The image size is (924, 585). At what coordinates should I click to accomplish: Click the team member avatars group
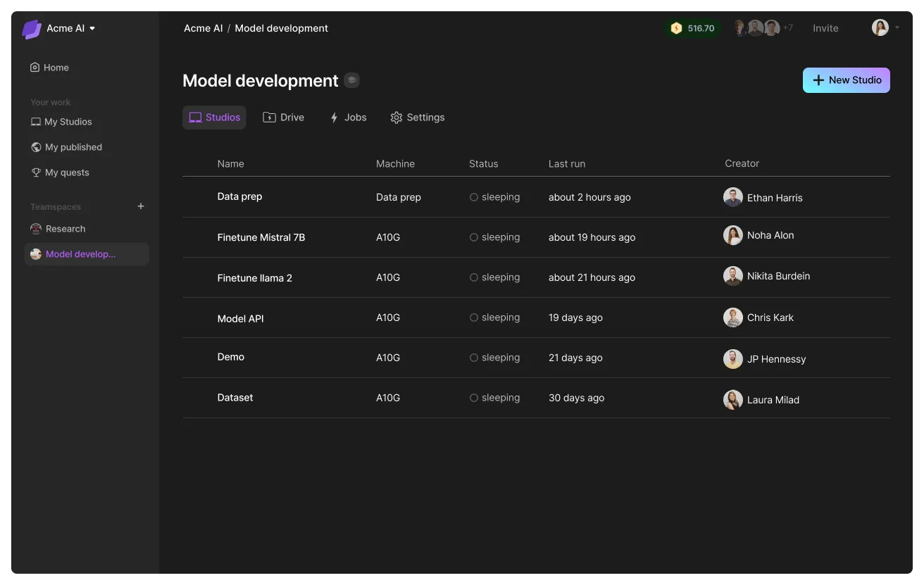[x=756, y=28]
